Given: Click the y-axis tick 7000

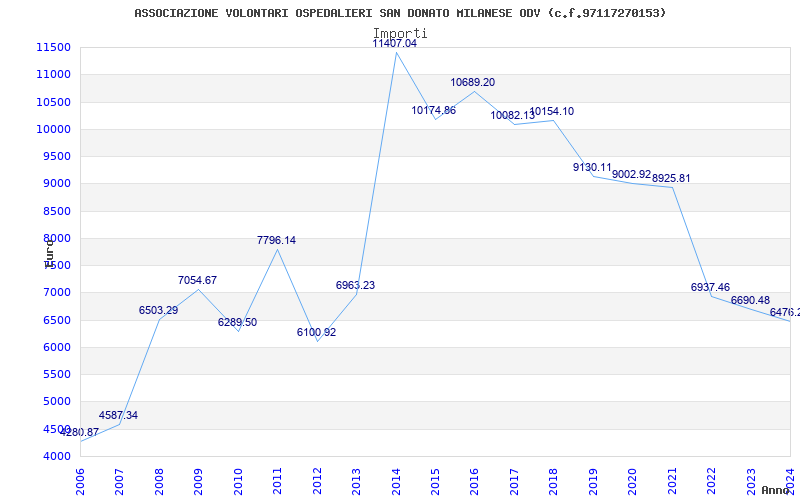Looking at the screenshot, I should point(56,293).
